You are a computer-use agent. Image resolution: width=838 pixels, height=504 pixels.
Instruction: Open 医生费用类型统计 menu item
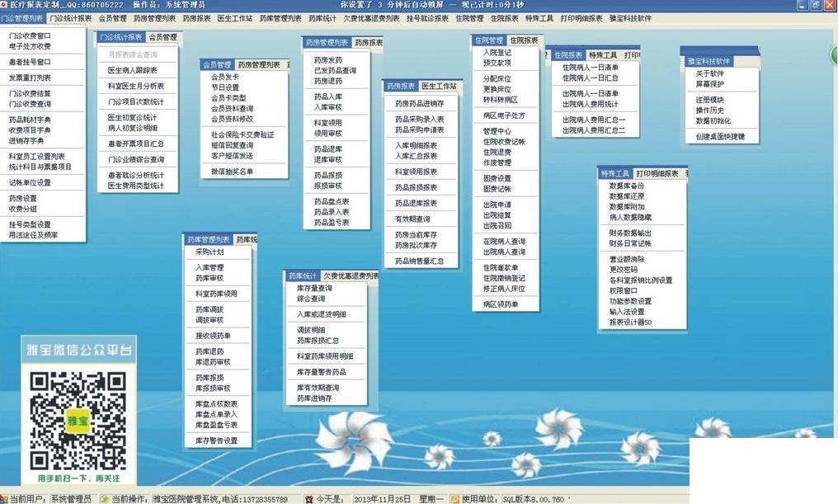click(x=136, y=186)
